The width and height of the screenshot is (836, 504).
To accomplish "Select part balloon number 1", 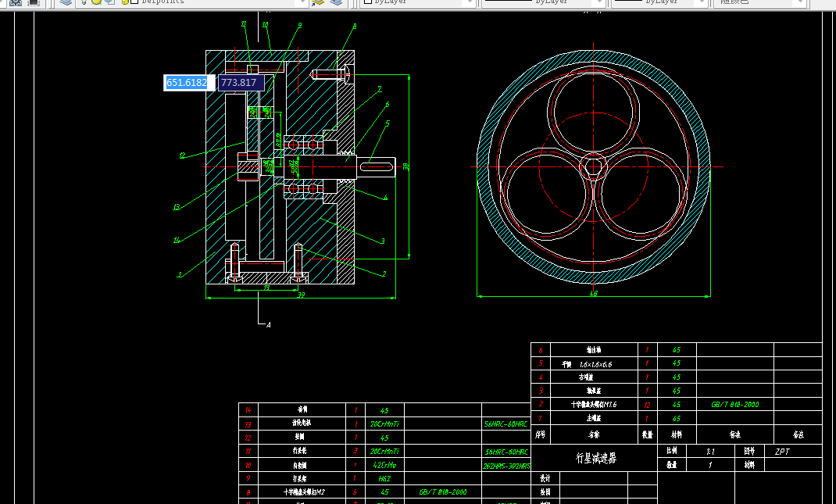I will (x=179, y=275).
